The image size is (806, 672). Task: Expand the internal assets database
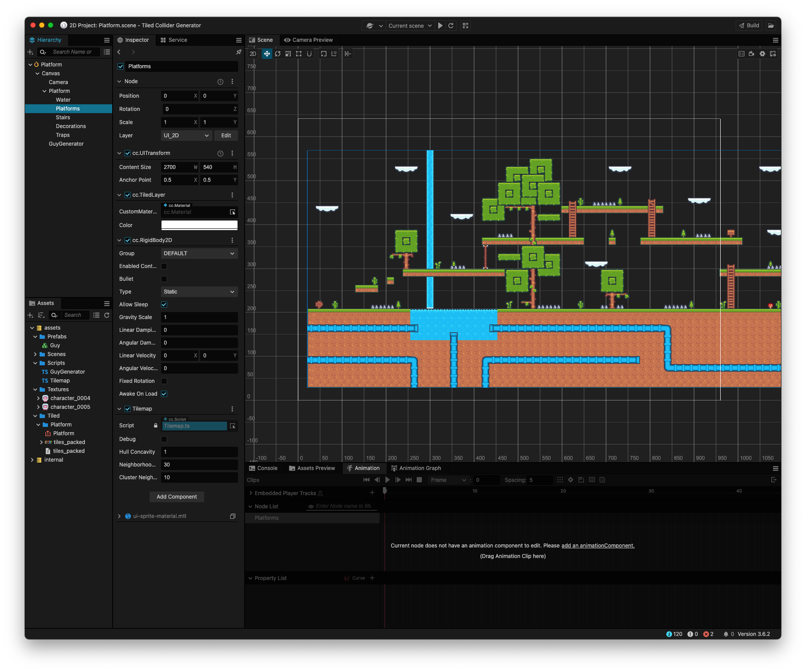(32, 460)
